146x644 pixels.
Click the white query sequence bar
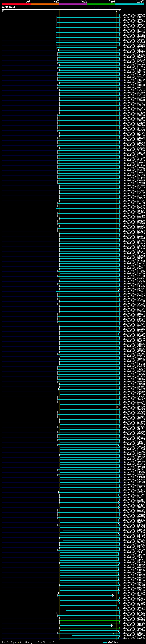click(62, 10)
